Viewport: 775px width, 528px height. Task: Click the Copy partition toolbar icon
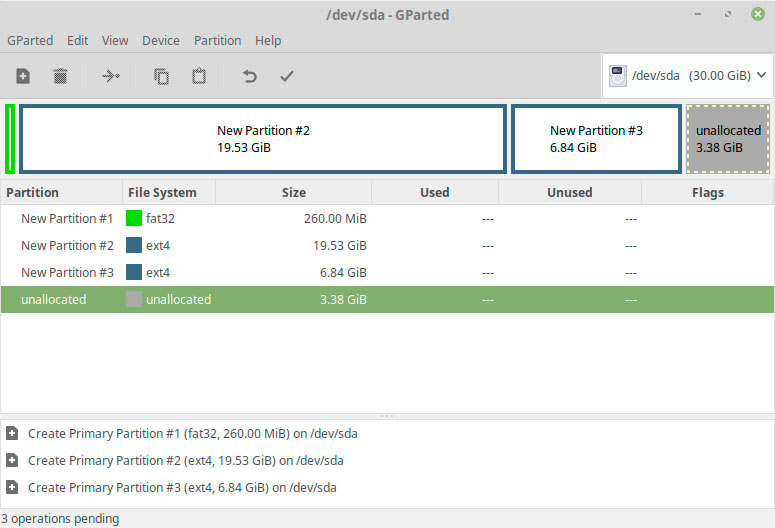click(x=161, y=76)
